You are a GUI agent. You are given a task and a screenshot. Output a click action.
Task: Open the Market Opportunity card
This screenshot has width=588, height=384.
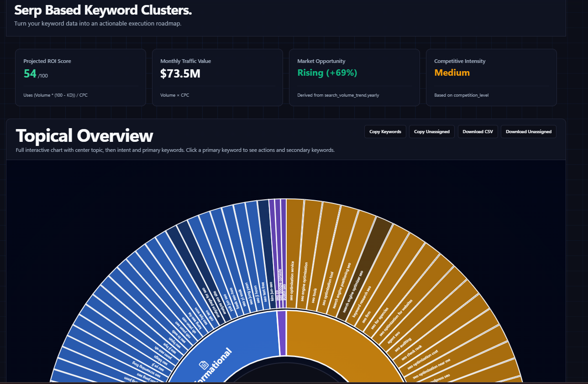(x=354, y=78)
